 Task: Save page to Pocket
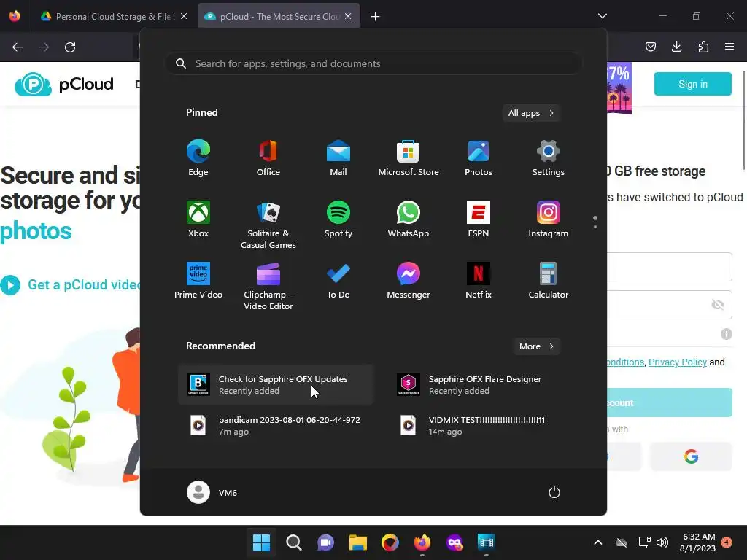[x=650, y=47]
